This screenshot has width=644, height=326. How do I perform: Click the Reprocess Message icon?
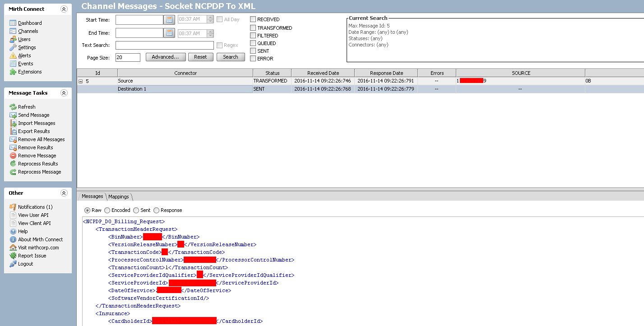point(13,172)
